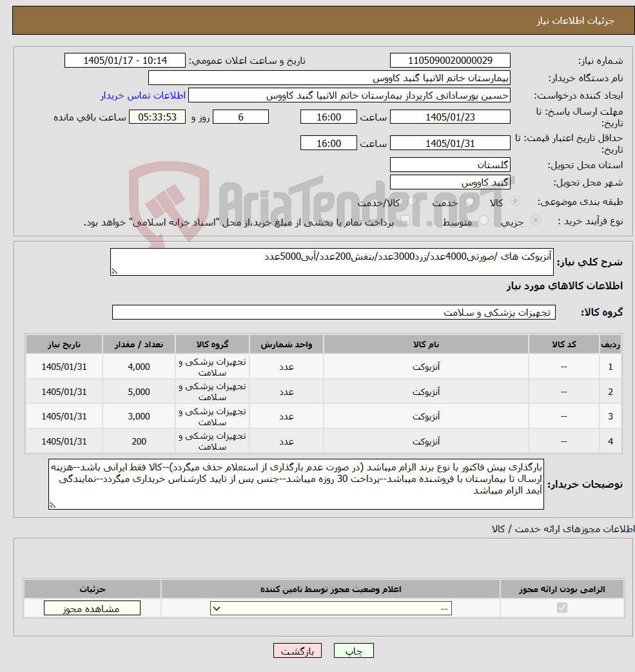635x672 pixels.
Task: Click the اعلام وضعیت مجوز توسط تامین کننده header
Action: [330, 590]
